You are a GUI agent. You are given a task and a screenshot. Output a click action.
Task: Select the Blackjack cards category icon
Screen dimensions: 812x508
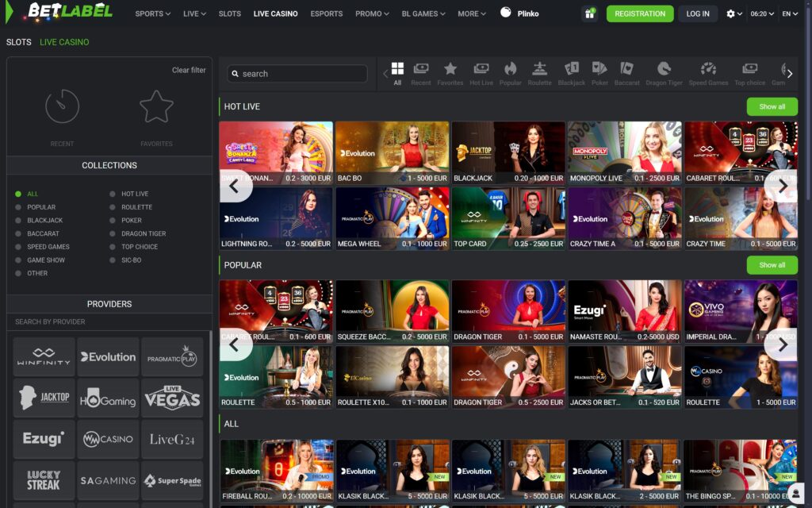(x=571, y=73)
